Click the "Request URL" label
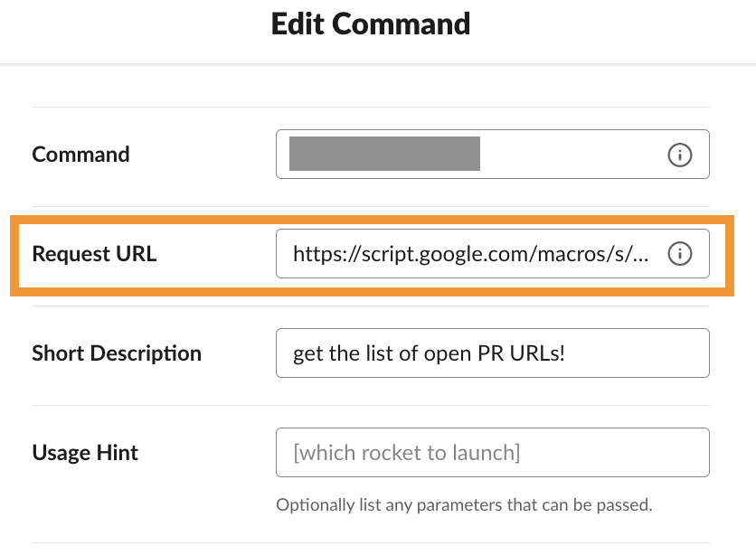The image size is (756, 555). [94, 254]
